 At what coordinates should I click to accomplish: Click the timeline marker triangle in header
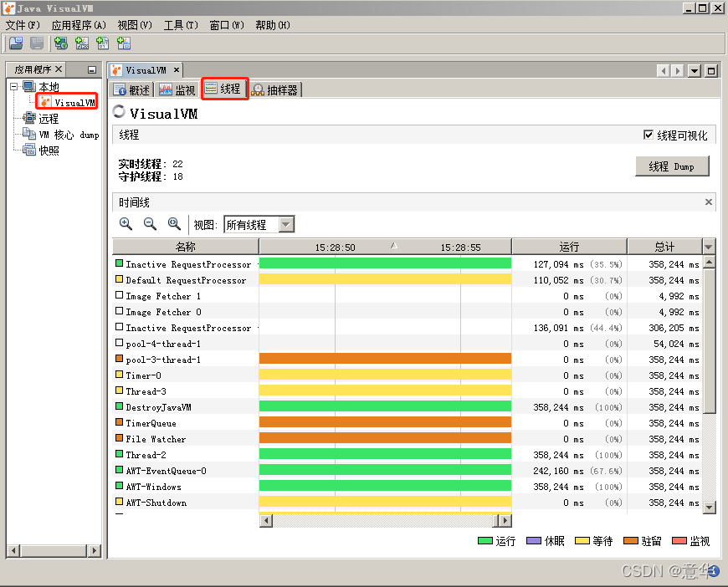[394, 245]
